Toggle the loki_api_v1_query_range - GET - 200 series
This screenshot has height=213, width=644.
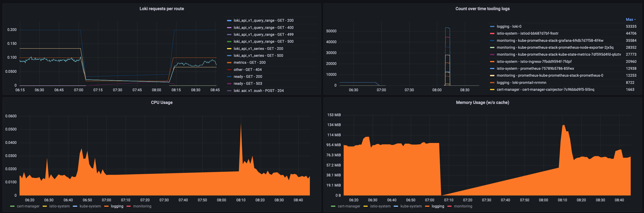[263, 21]
